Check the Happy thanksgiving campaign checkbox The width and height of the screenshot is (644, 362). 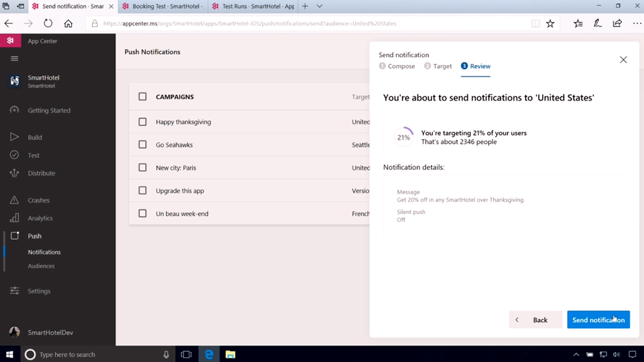coord(143,122)
